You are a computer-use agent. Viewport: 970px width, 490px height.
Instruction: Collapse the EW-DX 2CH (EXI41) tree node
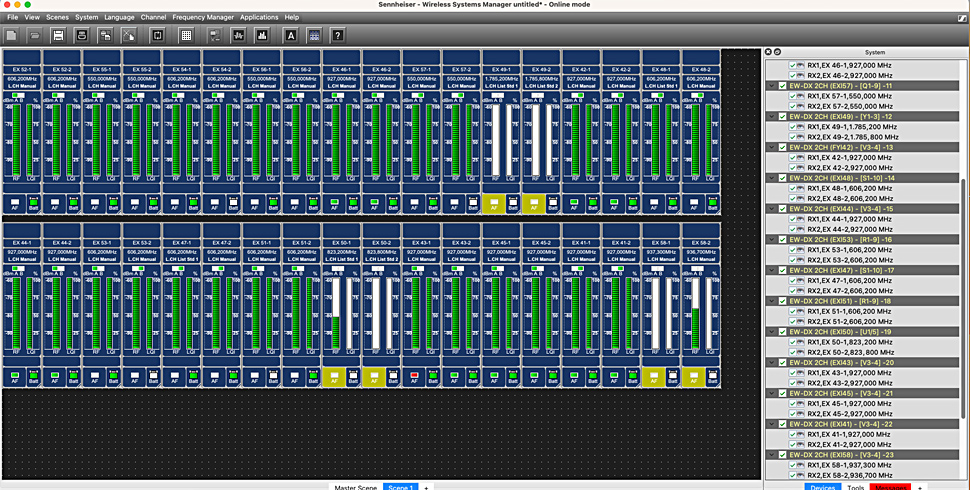click(771, 424)
